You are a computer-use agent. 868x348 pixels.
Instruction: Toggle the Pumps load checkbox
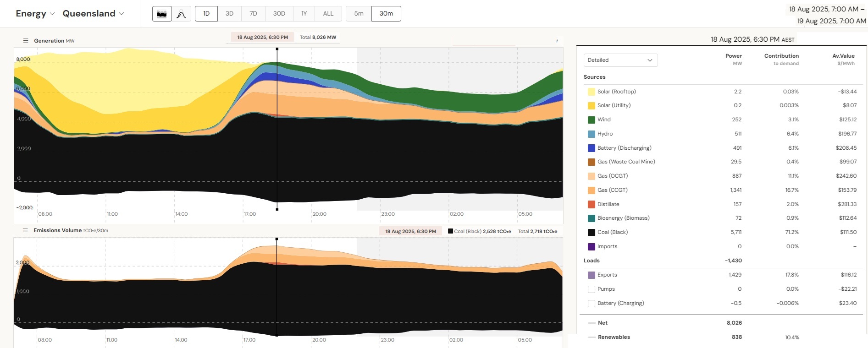pyautogui.click(x=592, y=289)
